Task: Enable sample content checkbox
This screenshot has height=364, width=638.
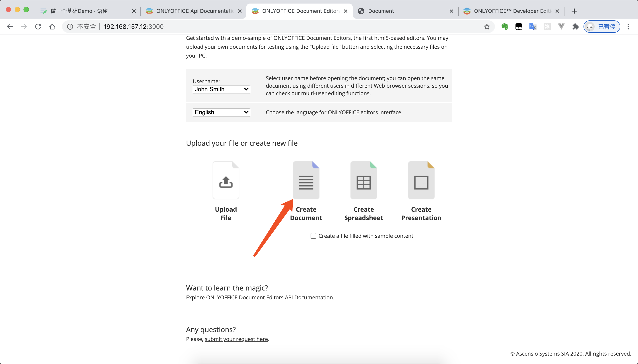Action: pos(313,236)
